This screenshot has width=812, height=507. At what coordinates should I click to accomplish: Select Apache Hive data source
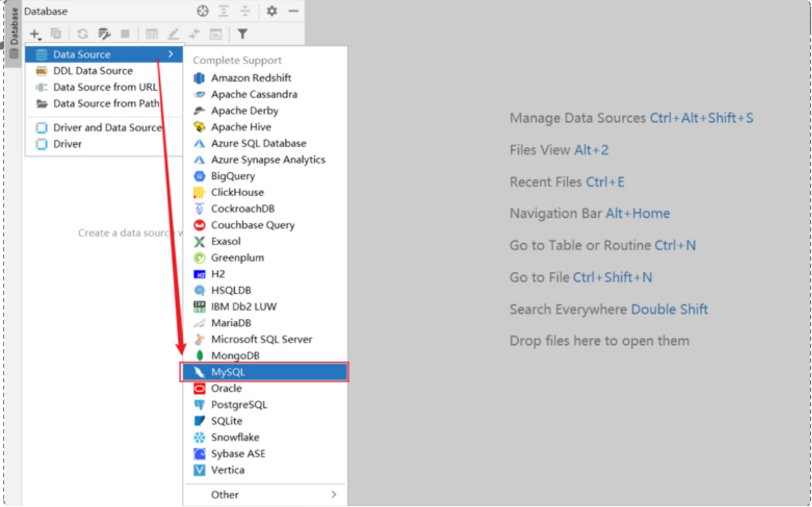[x=265, y=127]
